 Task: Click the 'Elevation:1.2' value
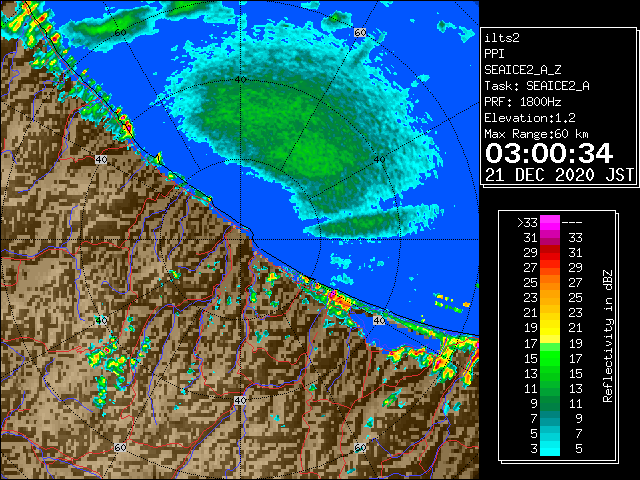coord(530,118)
